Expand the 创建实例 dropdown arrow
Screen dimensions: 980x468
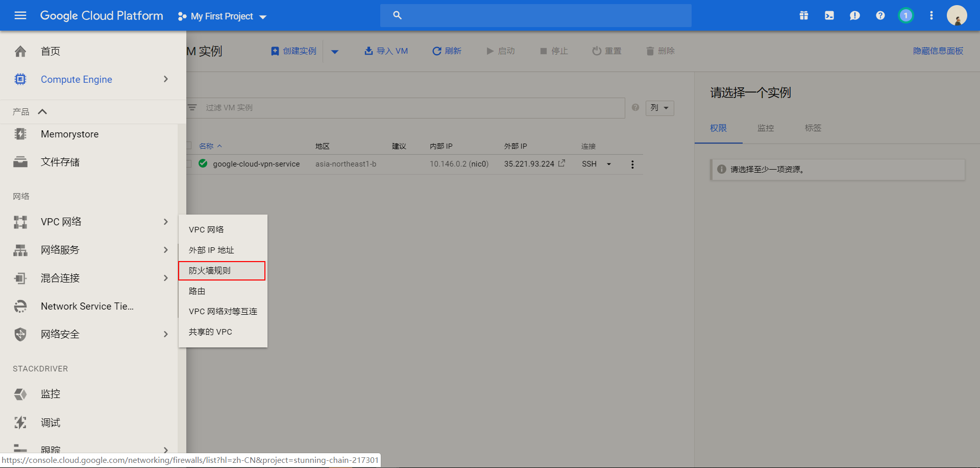pos(335,51)
